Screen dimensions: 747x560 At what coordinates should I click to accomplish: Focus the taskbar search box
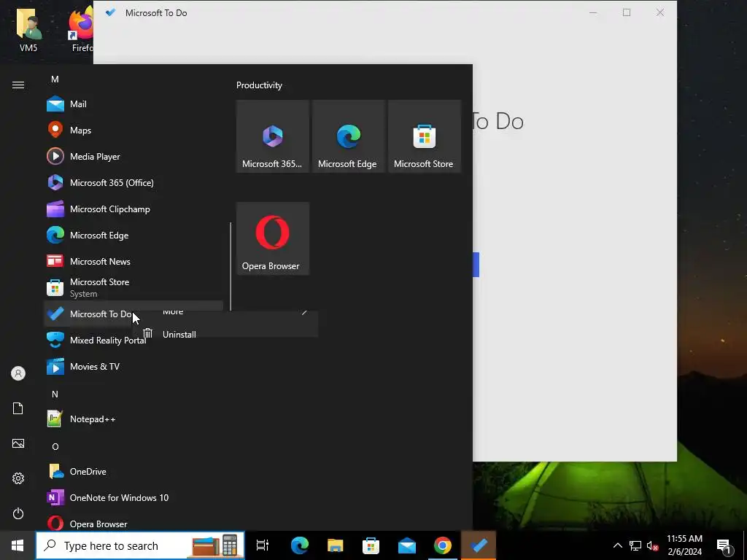coord(141,545)
